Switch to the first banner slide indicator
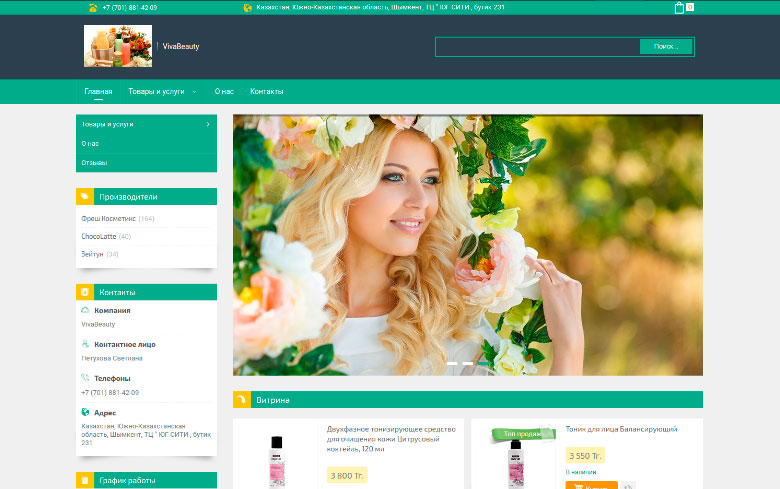The width and height of the screenshot is (780, 489). (452, 363)
